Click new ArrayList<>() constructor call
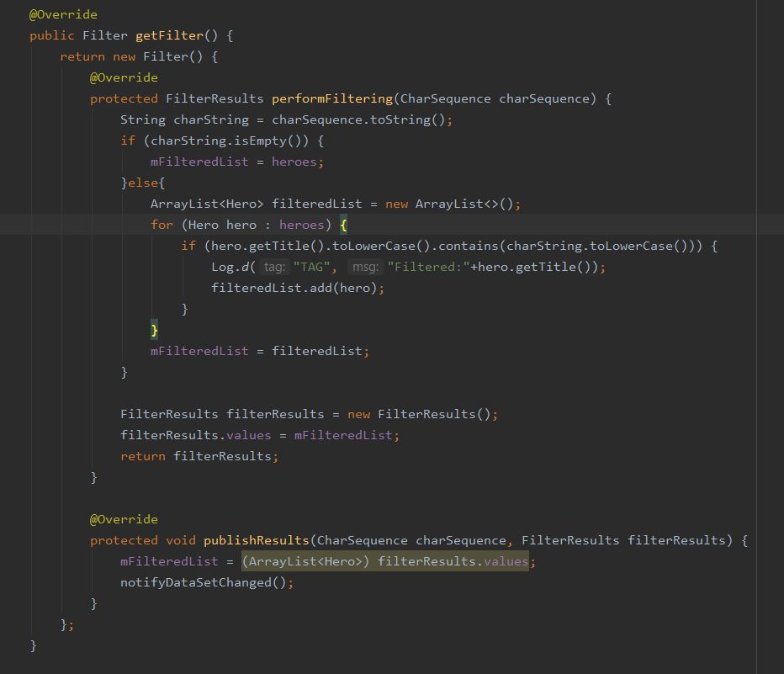This screenshot has height=674, width=784. (449, 204)
